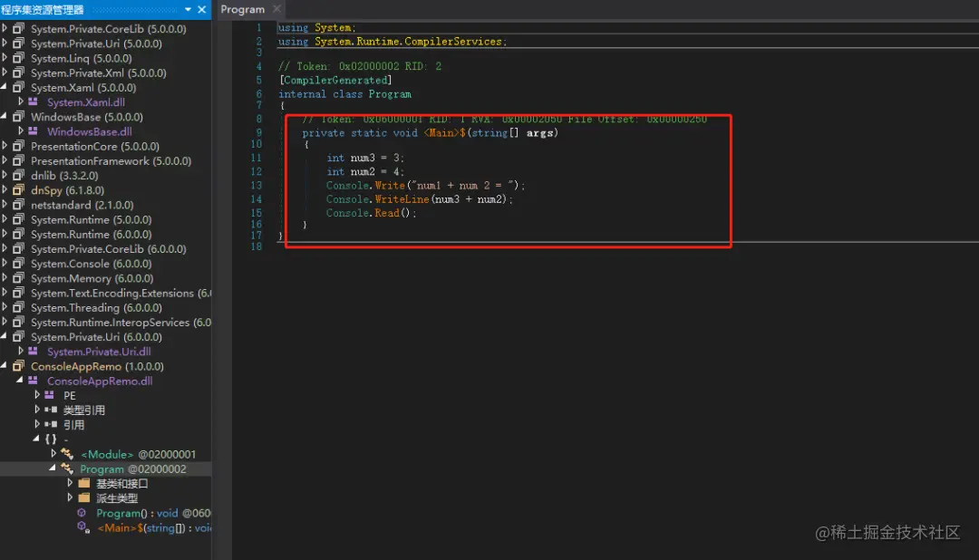Select System.Private.CoreLib (6.0.0.0) in tree

tap(109, 248)
